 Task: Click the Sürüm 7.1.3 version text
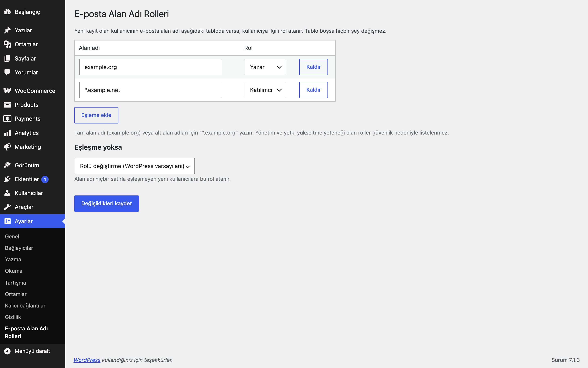point(565,360)
